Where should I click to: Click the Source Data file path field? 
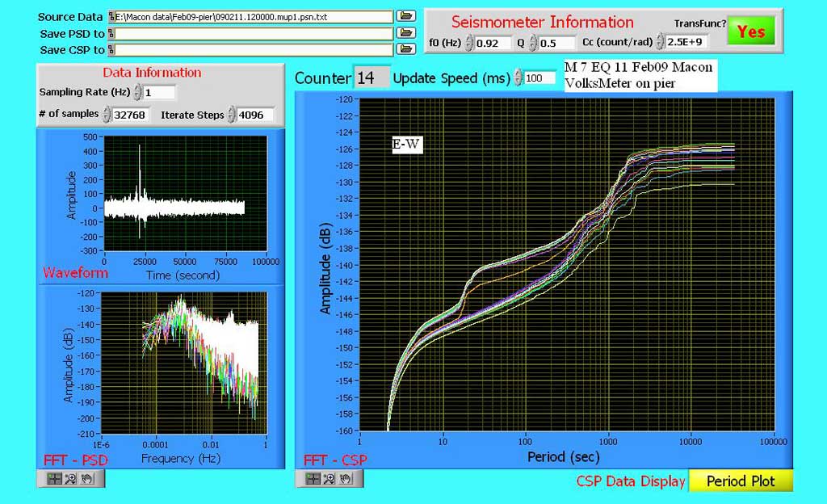click(x=254, y=17)
